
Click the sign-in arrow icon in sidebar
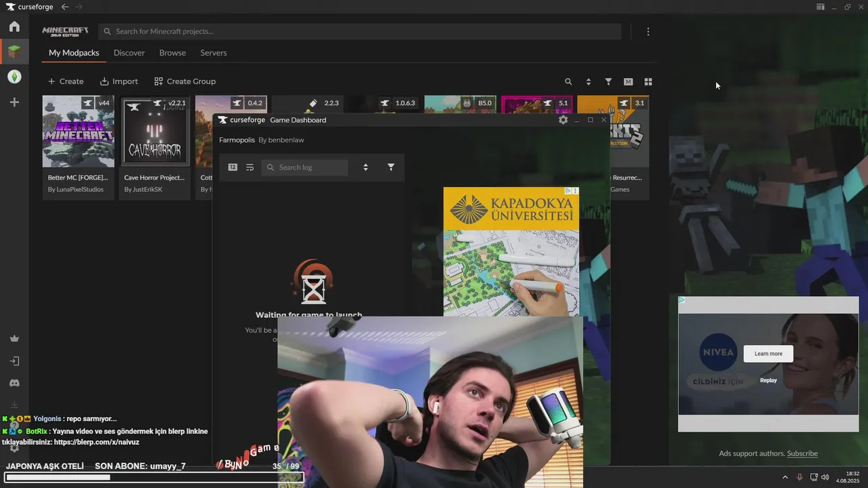click(x=14, y=361)
